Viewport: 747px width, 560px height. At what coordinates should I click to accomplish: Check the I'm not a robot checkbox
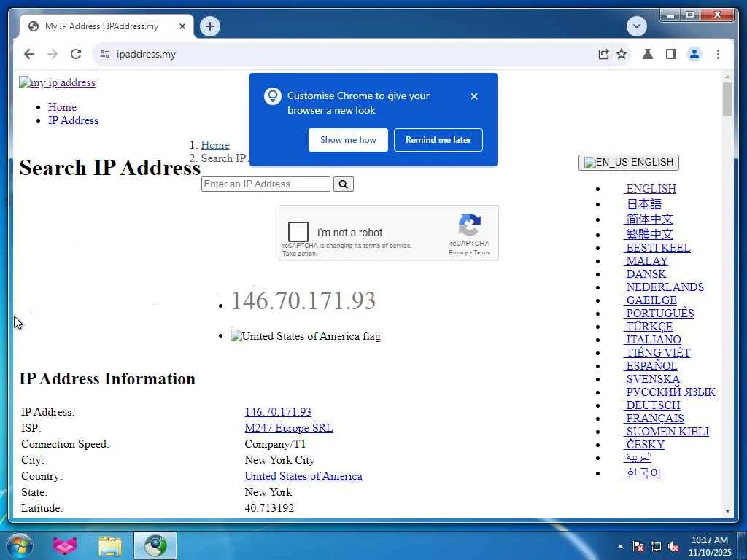[x=298, y=232]
